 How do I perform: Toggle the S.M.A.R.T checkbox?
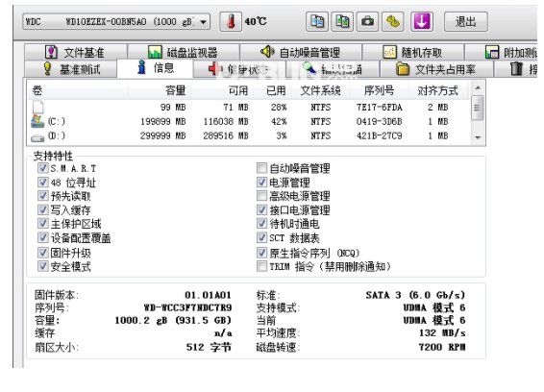pyautogui.click(x=42, y=168)
